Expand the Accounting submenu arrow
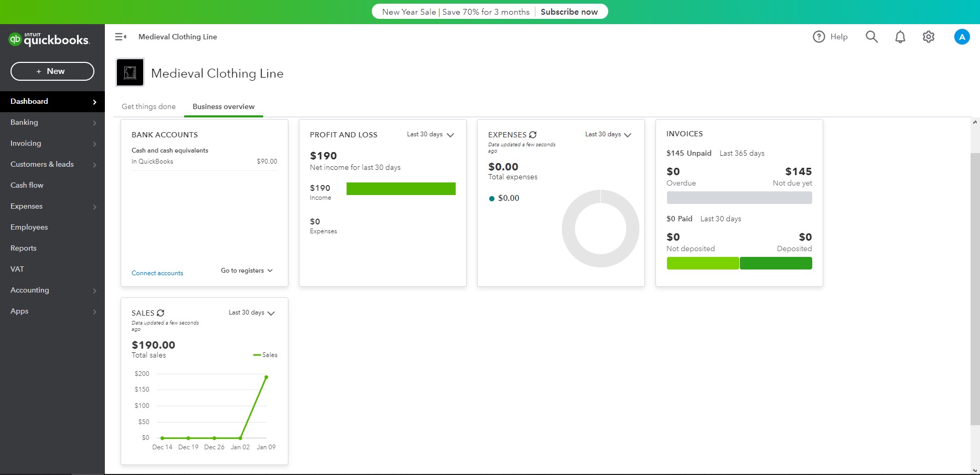Viewport: 980px width, 475px height. pos(95,290)
